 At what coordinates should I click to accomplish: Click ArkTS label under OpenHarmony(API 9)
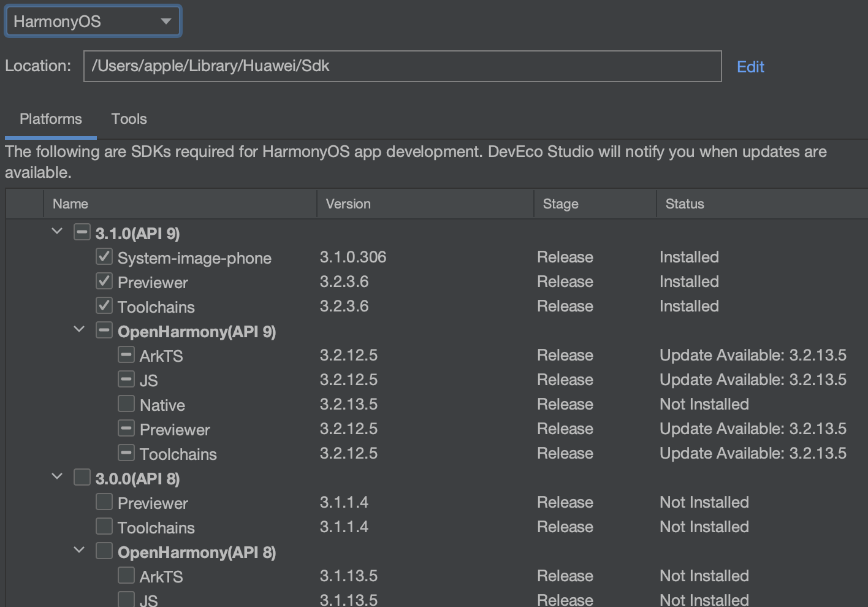tap(161, 356)
